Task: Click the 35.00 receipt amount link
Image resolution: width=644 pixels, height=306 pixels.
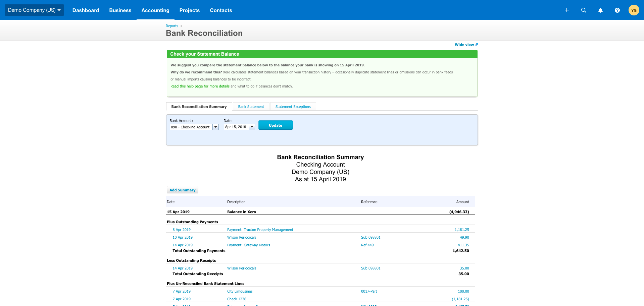Action: click(464, 268)
